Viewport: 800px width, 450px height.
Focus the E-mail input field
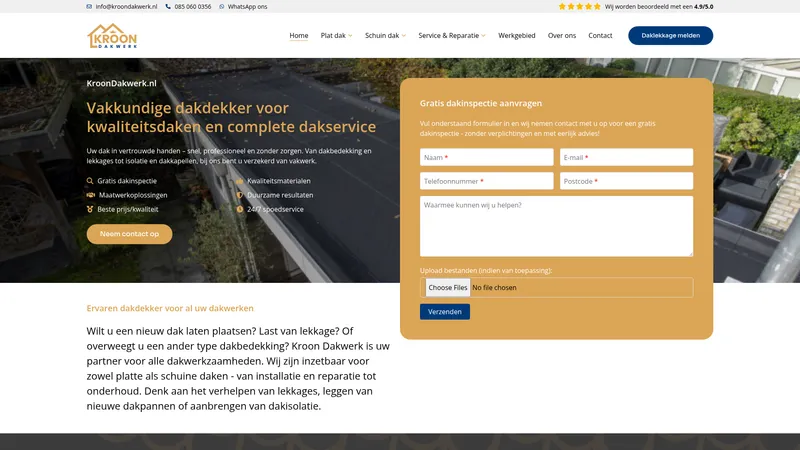coord(627,157)
